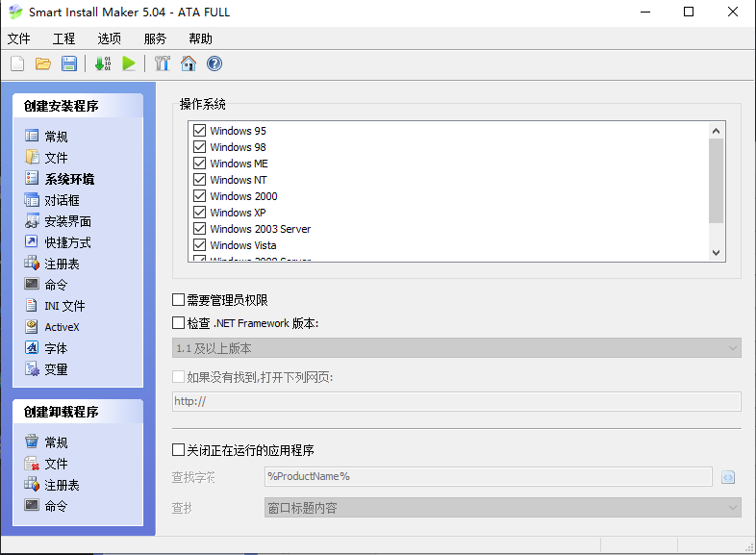This screenshot has width=756, height=555.
Task: Save project with the floppy disk icon
Action: (69, 63)
